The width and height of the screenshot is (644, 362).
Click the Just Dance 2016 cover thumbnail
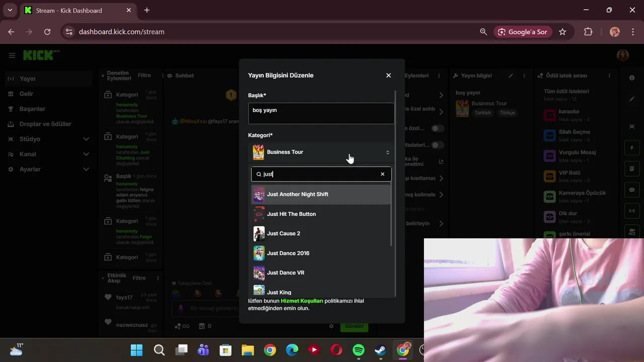pos(259,253)
